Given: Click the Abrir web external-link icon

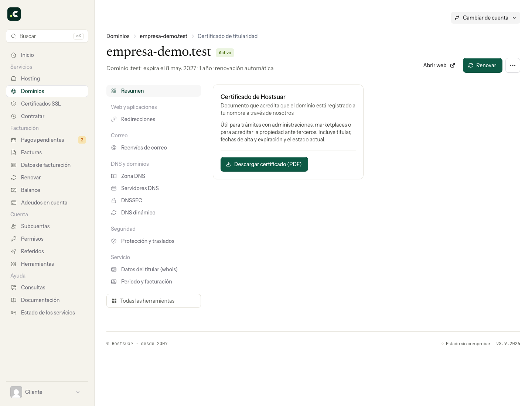Looking at the screenshot, I should 453,65.
